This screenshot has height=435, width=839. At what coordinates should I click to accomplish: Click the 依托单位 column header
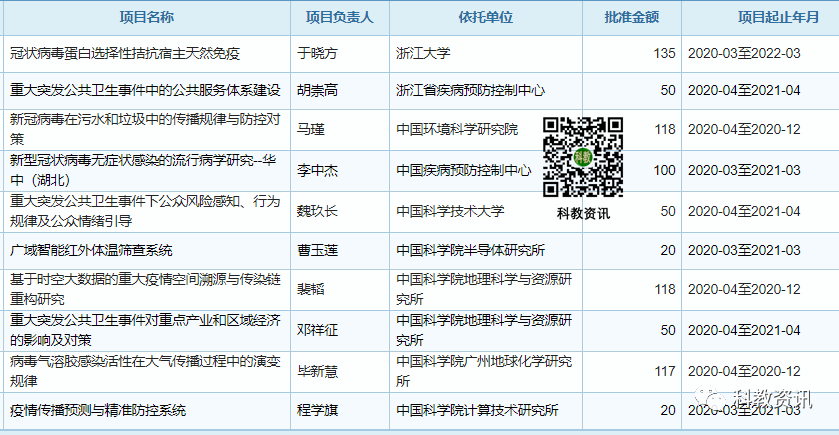coord(486,18)
